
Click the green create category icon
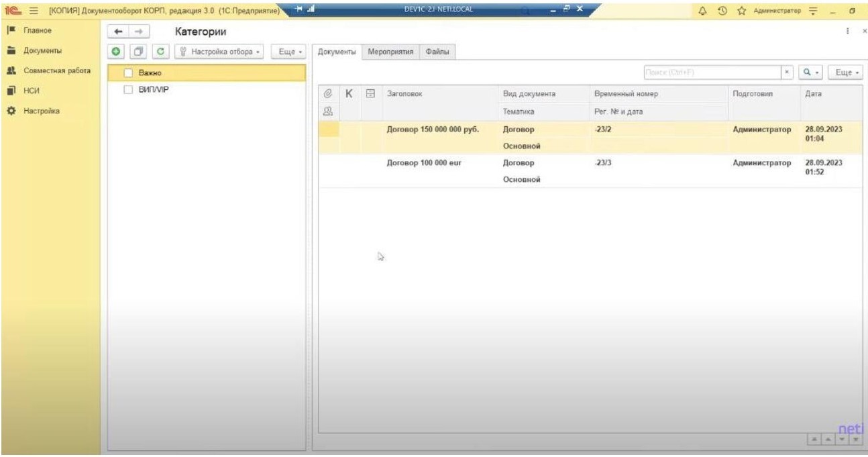pyautogui.click(x=115, y=52)
